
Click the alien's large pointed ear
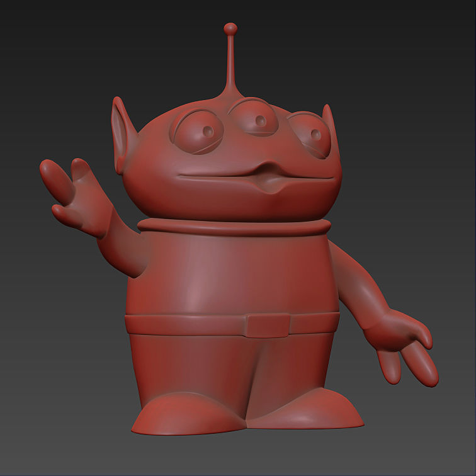[x=123, y=135]
